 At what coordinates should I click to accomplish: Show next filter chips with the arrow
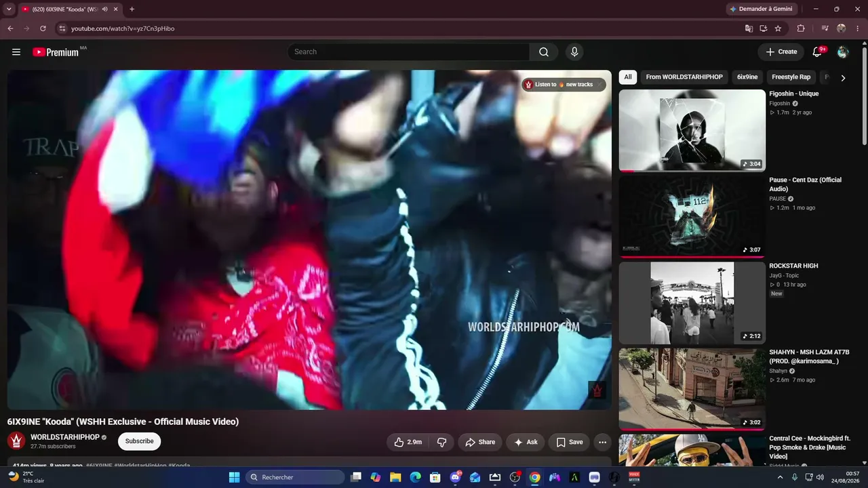click(843, 78)
